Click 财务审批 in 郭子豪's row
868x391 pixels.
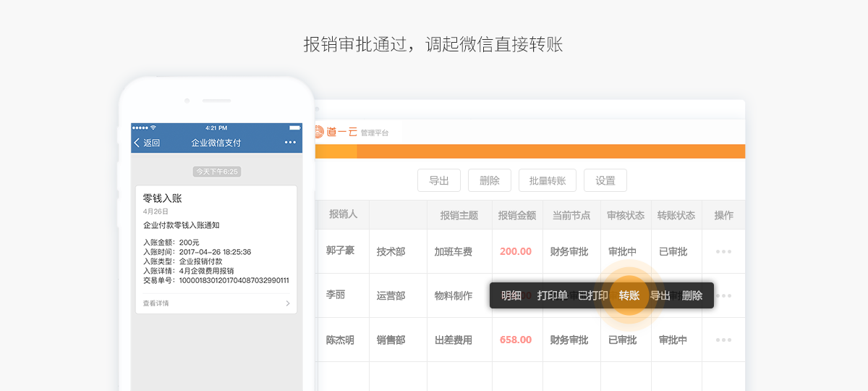point(569,252)
